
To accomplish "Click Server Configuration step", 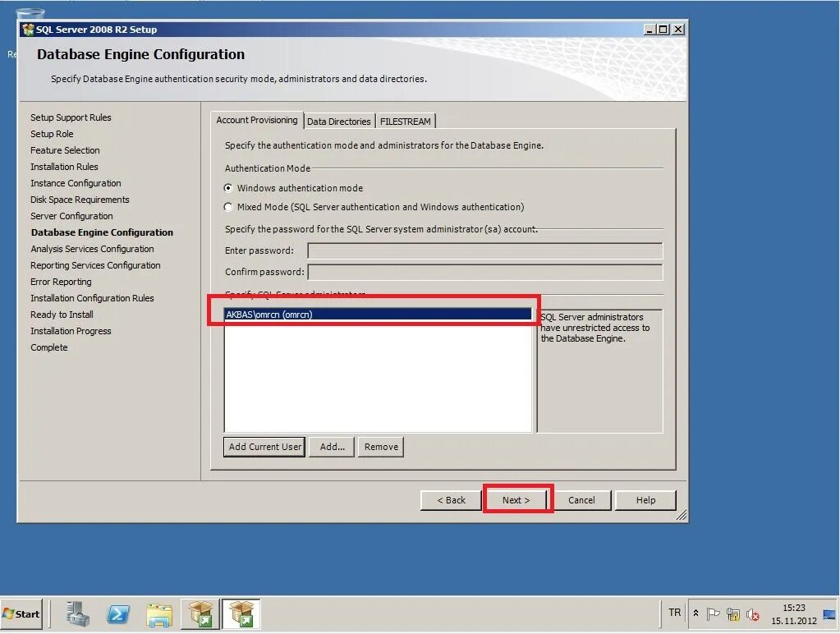I will (x=71, y=216).
